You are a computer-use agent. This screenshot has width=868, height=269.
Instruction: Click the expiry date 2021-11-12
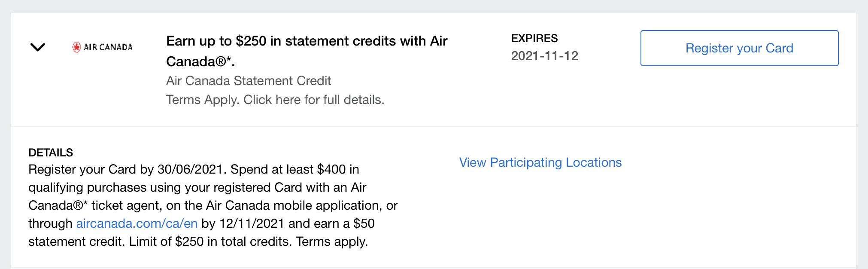(544, 56)
